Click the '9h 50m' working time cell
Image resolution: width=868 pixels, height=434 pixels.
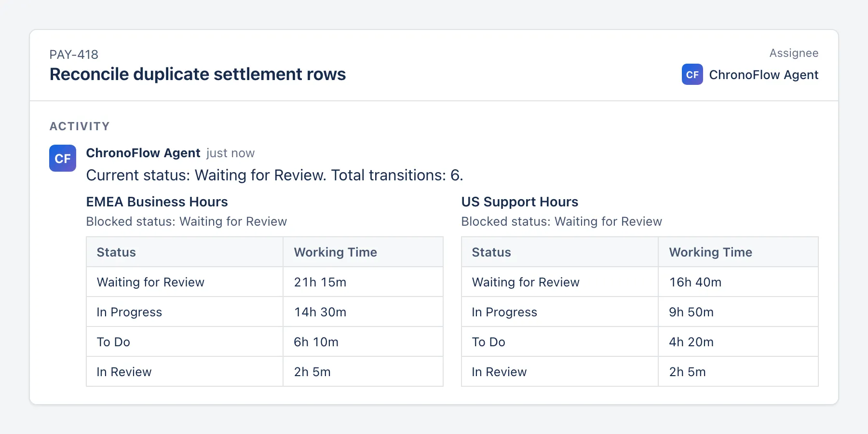click(x=738, y=312)
